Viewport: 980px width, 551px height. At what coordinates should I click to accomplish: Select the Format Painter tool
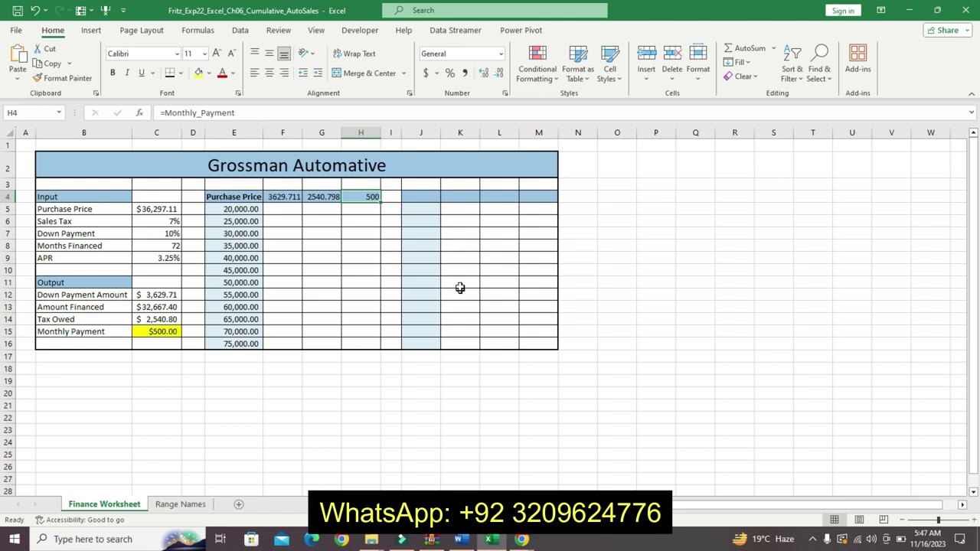pos(62,78)
